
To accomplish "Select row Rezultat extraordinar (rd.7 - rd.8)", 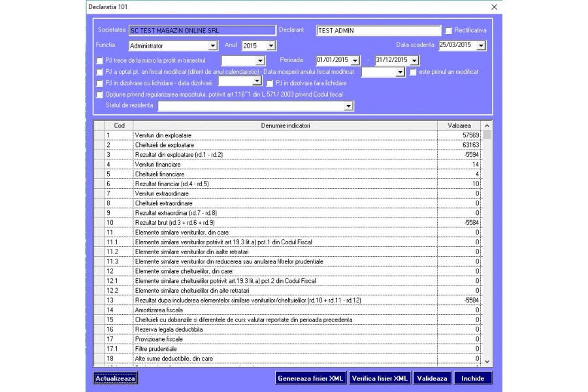I will point(287,213).
